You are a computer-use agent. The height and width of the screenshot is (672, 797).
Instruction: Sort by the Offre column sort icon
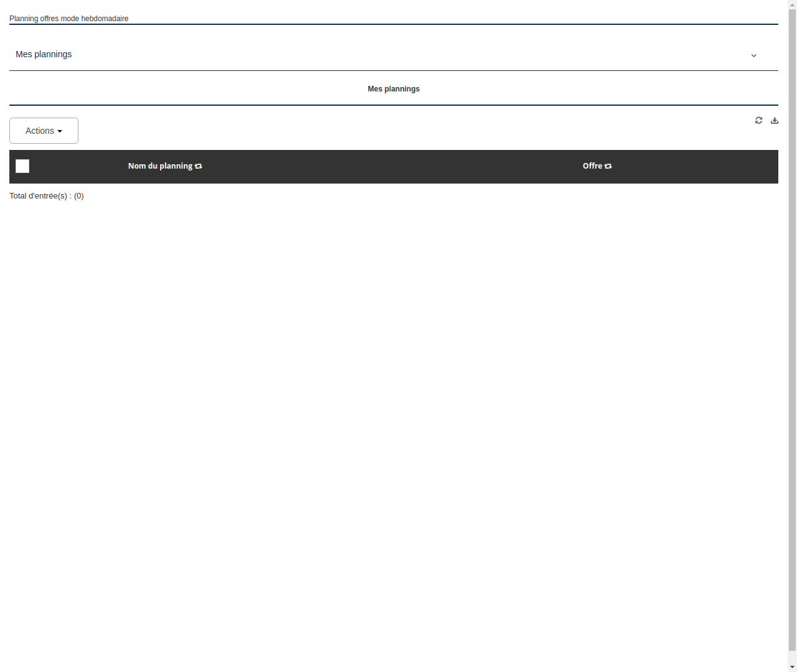(x=608, y=166)
